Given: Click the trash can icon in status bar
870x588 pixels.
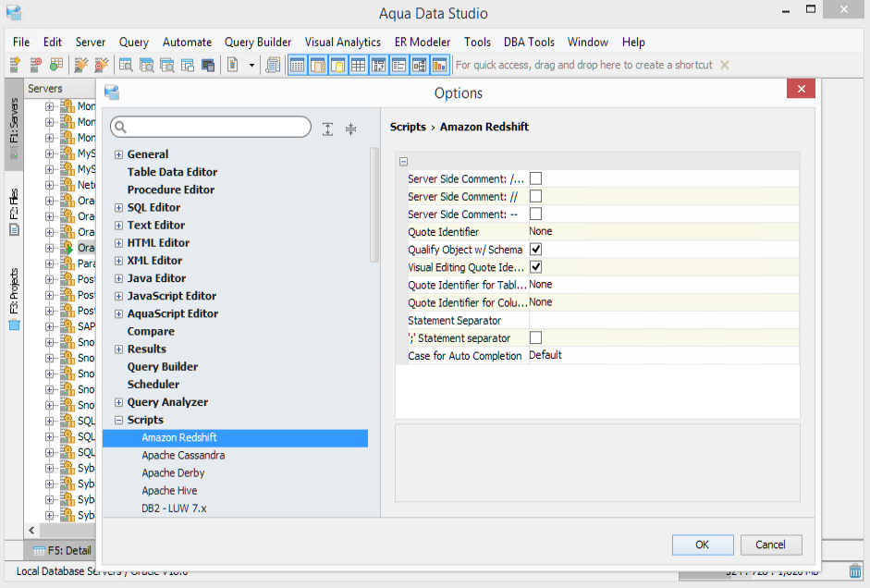Looking at the screenshot, I should (855, 571).
